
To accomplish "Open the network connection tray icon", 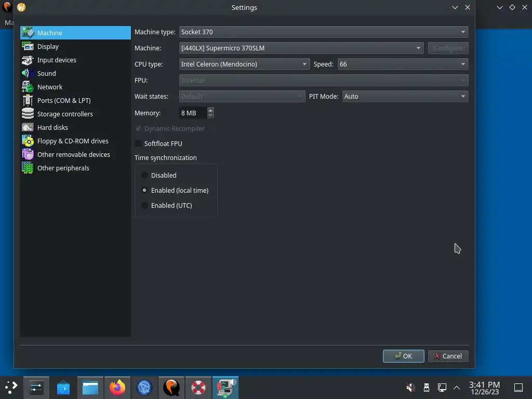I will point(442,388).
